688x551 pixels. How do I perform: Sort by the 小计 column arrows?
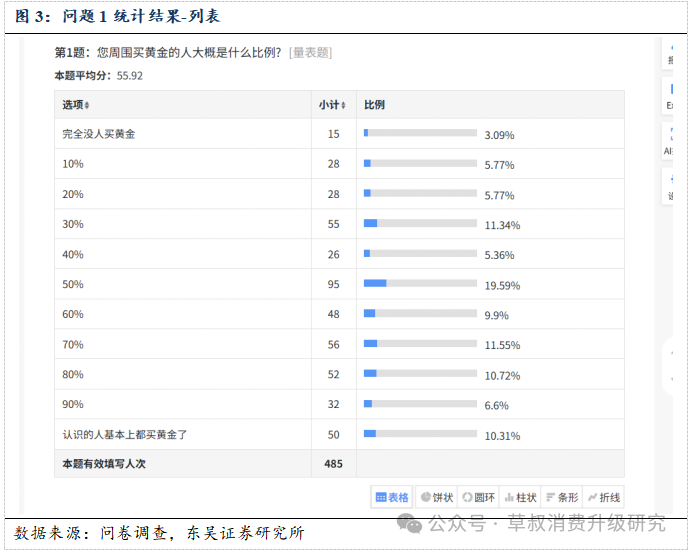343,105
